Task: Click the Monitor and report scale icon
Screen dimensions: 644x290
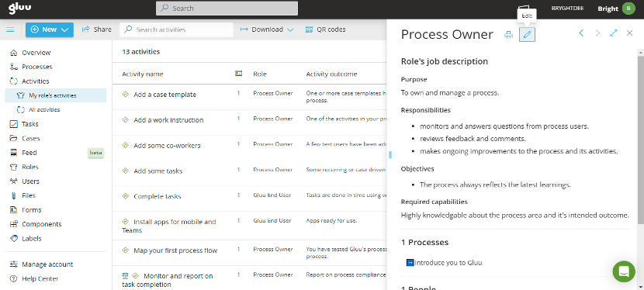Action: pyautogui.click(x=125, y=275)
